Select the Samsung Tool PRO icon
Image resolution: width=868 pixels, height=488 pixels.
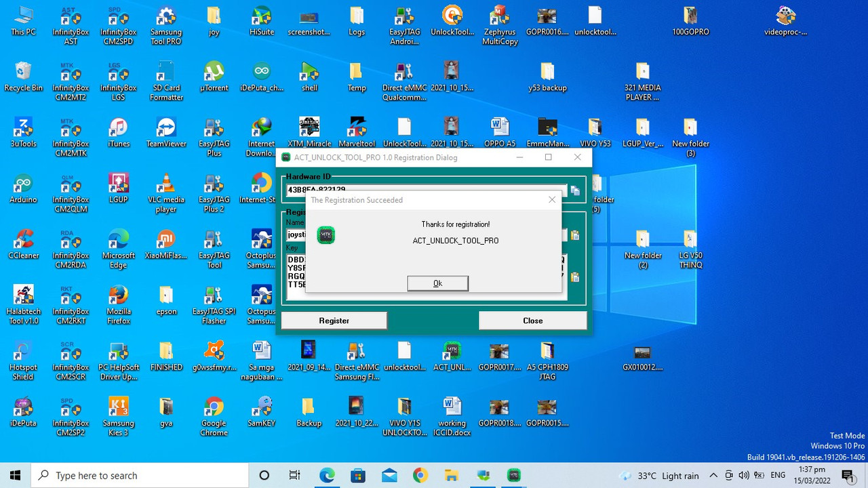(166, 26)
